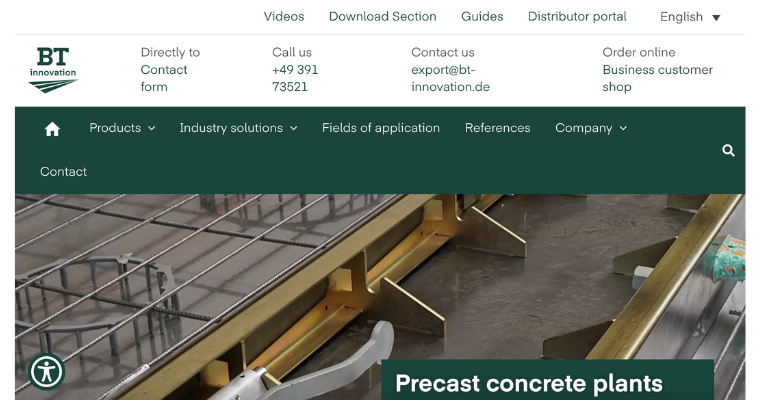Go to the Guides page
The height and width of the screenshot is (400, 760).
click(x=482, y=17)
